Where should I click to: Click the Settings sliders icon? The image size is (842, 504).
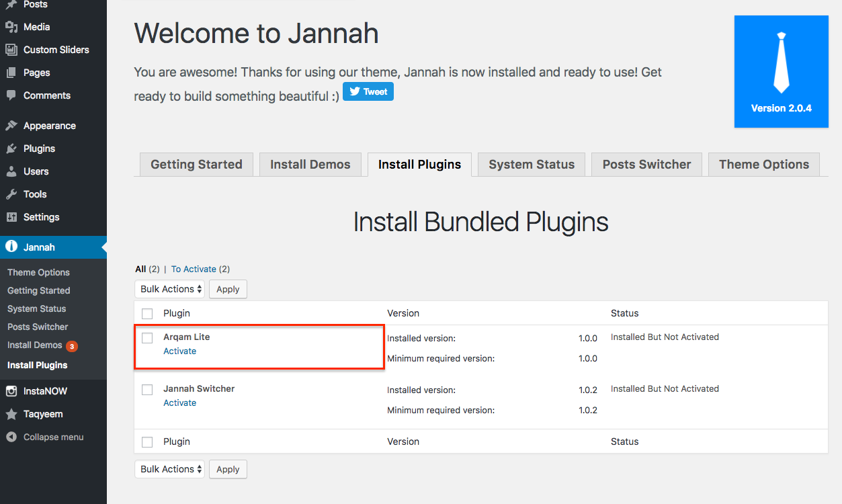pyautogui.click(x=11, y=217)
